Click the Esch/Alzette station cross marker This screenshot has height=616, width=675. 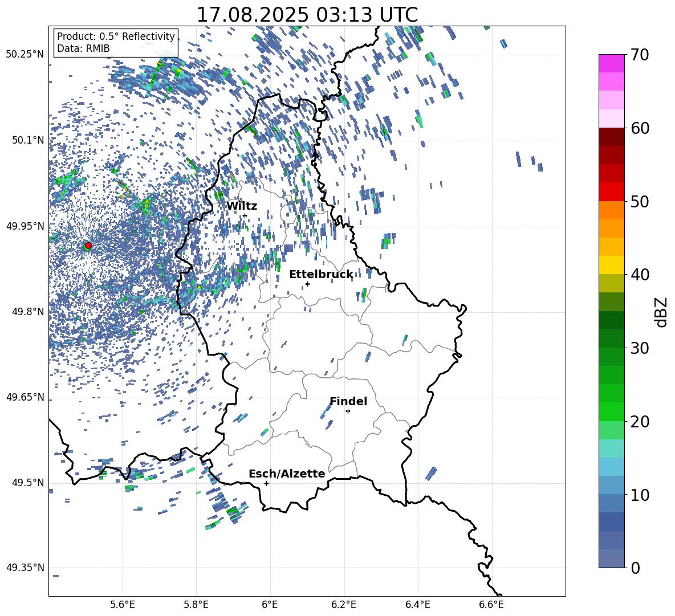(x=266, y=483)
